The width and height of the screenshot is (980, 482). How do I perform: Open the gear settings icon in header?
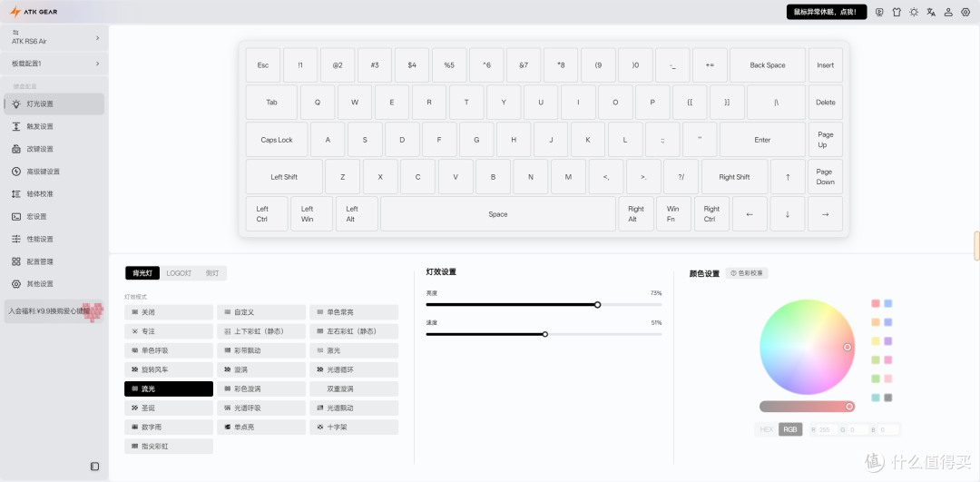(965, 12)
